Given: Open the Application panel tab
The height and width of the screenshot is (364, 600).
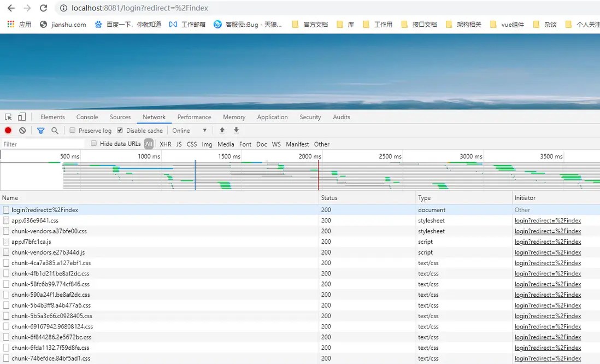Looking at the screenshot, I should pos(272,116).
